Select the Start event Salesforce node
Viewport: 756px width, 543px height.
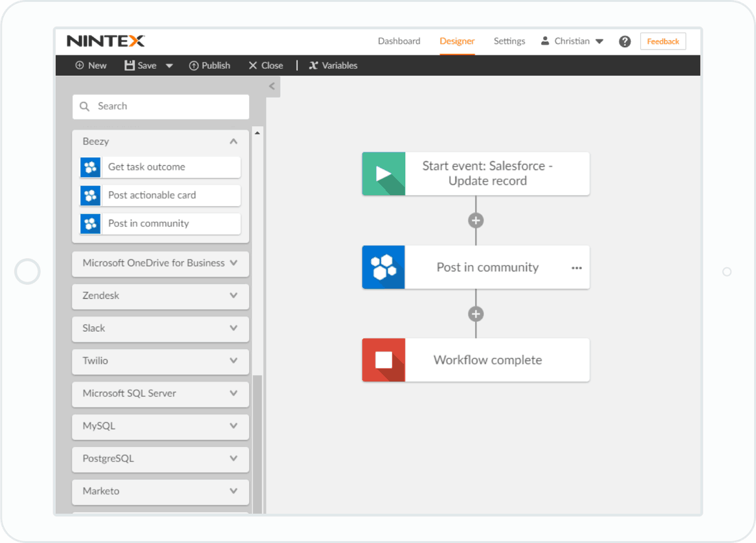(476, 174)
